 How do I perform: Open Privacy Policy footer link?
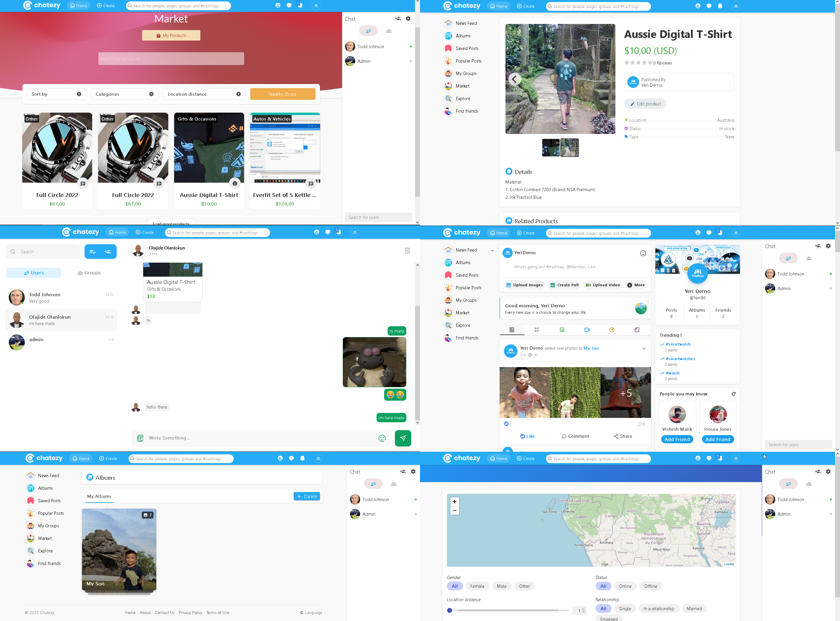coord(190,612)
